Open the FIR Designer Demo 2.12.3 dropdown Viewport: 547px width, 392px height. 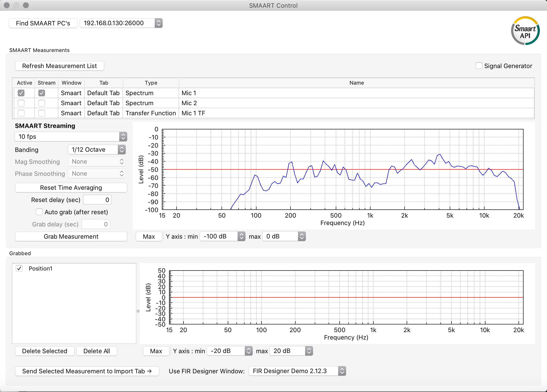tap(297, 371)
